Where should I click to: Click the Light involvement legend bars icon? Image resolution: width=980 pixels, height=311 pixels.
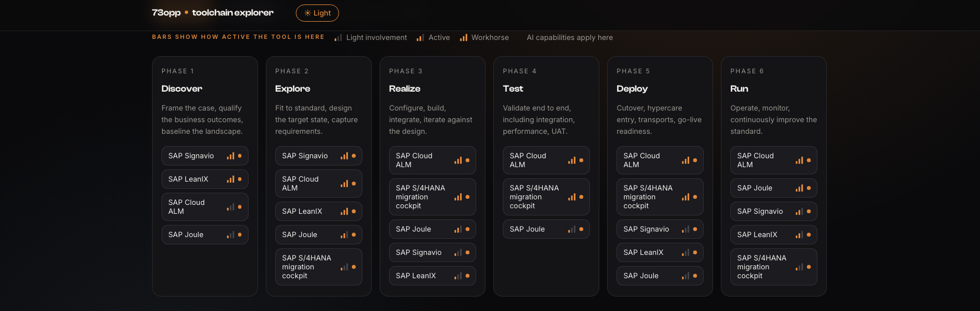click(x=338, y=38)
